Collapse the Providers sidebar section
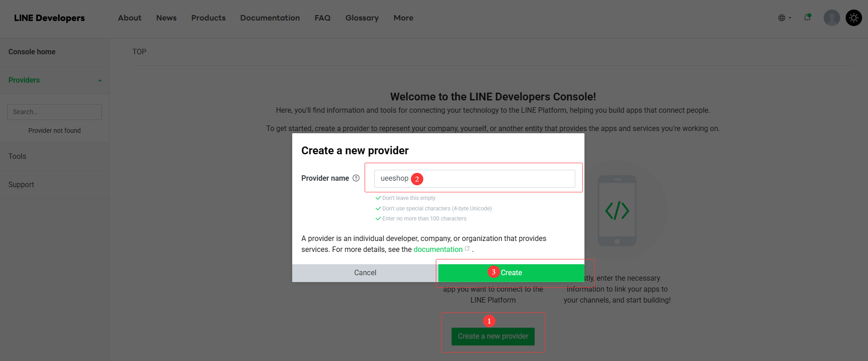 pyautogui.click(x=100, y=80)
